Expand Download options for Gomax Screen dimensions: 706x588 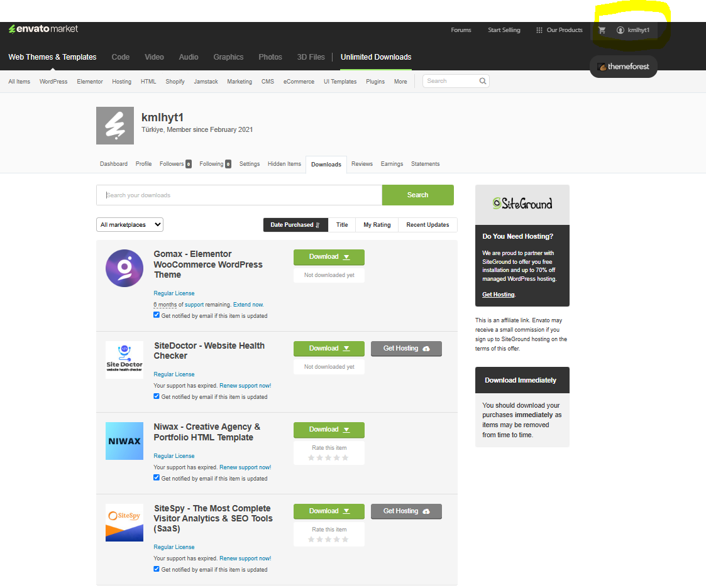tap(329, 257)
